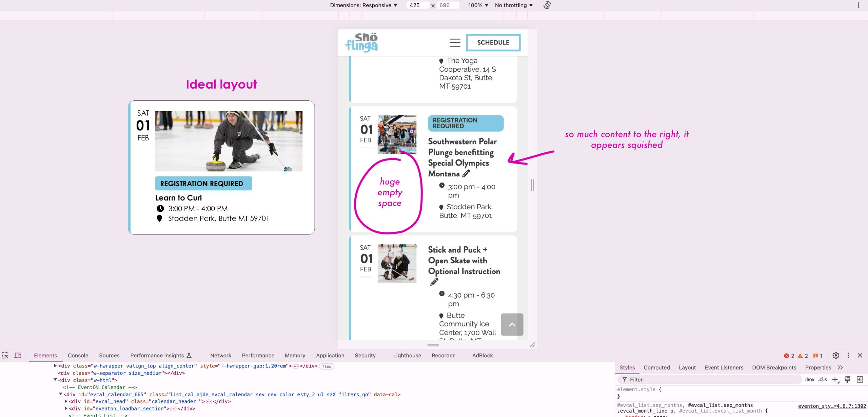
Task: Switch to the Console tab
Action: [78, 355]
